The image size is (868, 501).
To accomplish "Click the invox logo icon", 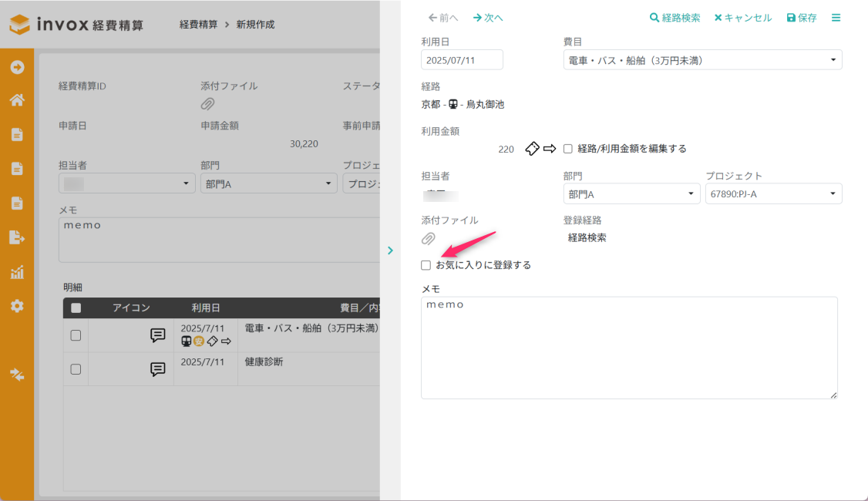I will (x=19, y=25).
